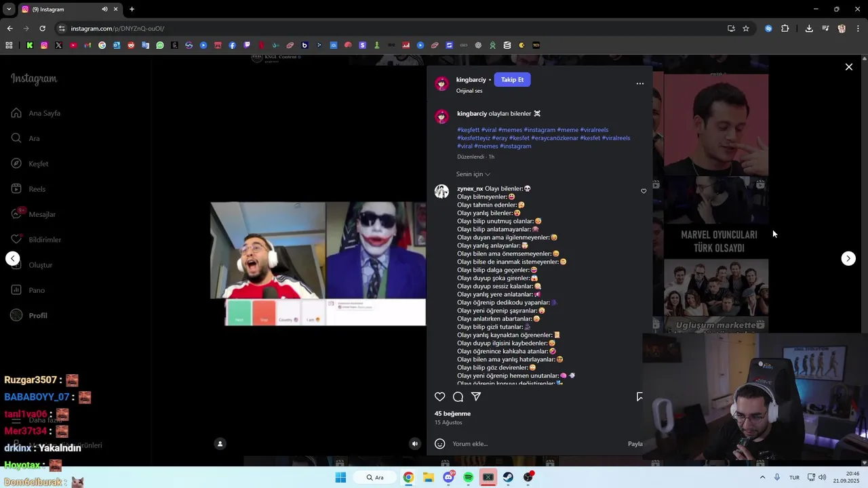
Task: Open the Ara search item in sidebar
Action: [x=26, y=138]
